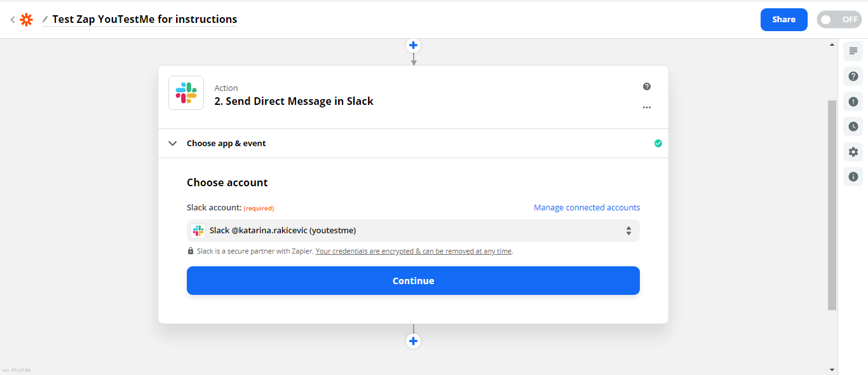
Task: Add a step above the Slack action
Action: point(414,46)
